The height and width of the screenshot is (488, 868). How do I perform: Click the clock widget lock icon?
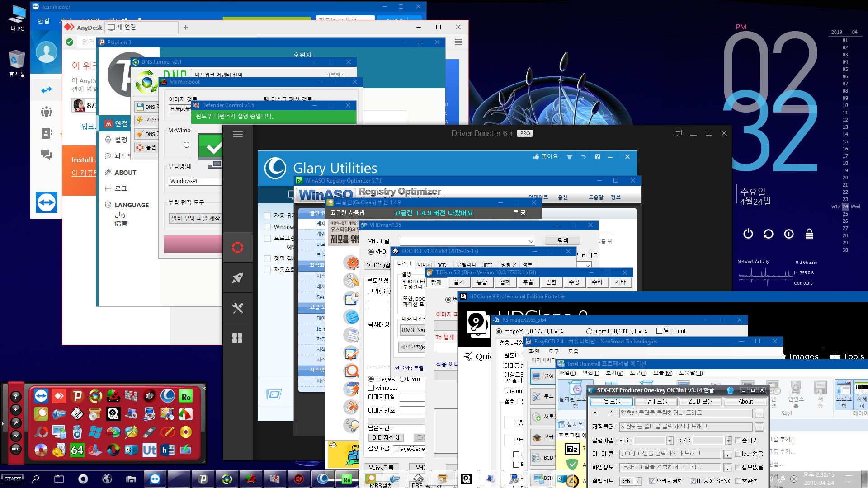click(809, 234)
